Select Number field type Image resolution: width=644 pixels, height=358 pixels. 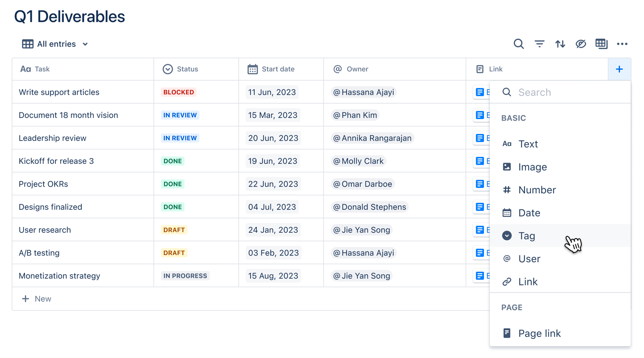560,190
